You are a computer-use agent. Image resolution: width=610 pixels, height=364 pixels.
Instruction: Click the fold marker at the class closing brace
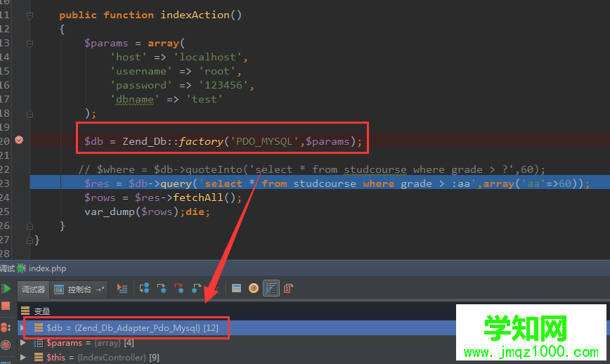click(x=30, y=240)
